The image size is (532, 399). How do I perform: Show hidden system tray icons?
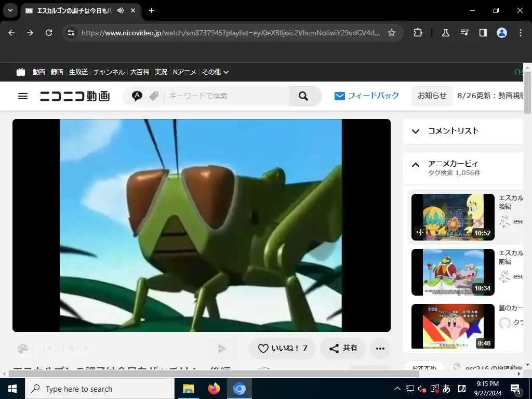click(x=397, y=389)
